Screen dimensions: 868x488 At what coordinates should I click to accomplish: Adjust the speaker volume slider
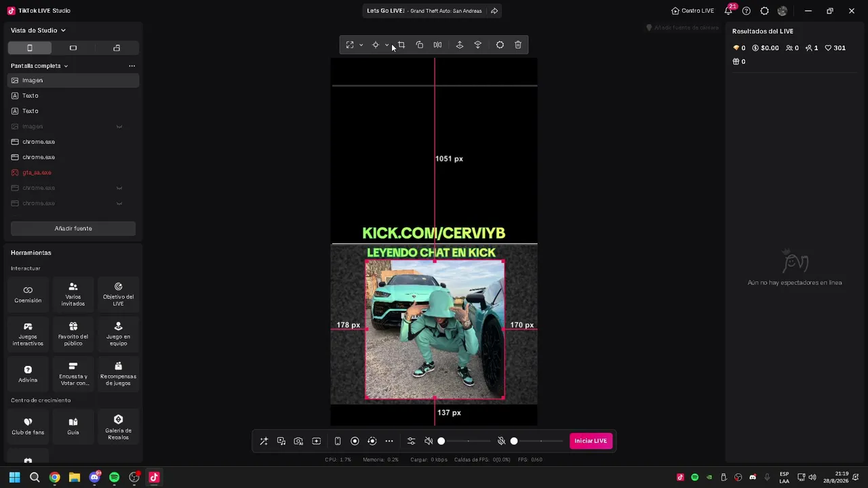coord(465,441)
